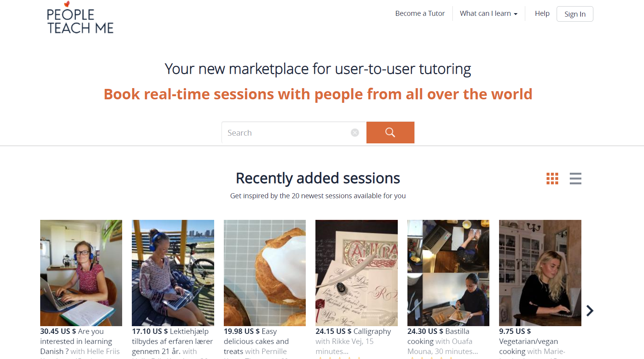The image size is (644, 359).
Task: Click the orange magnifier search button
Action: [x=390, y=133]
